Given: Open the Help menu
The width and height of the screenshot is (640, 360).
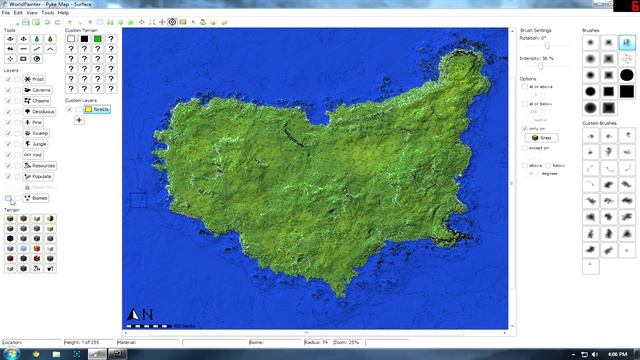Looking at the screenshot, I should [x=63, y=13].
